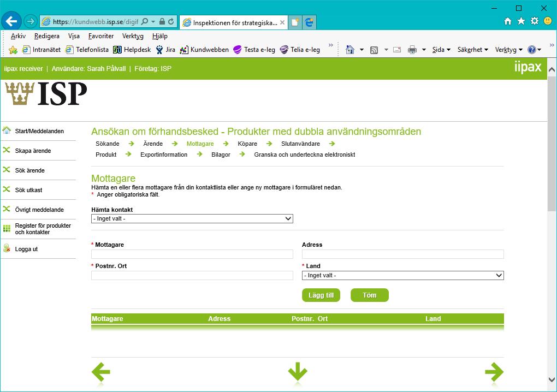Open the Testa e-leg favorite
557x392 pixels.
(x=254, y=50)
